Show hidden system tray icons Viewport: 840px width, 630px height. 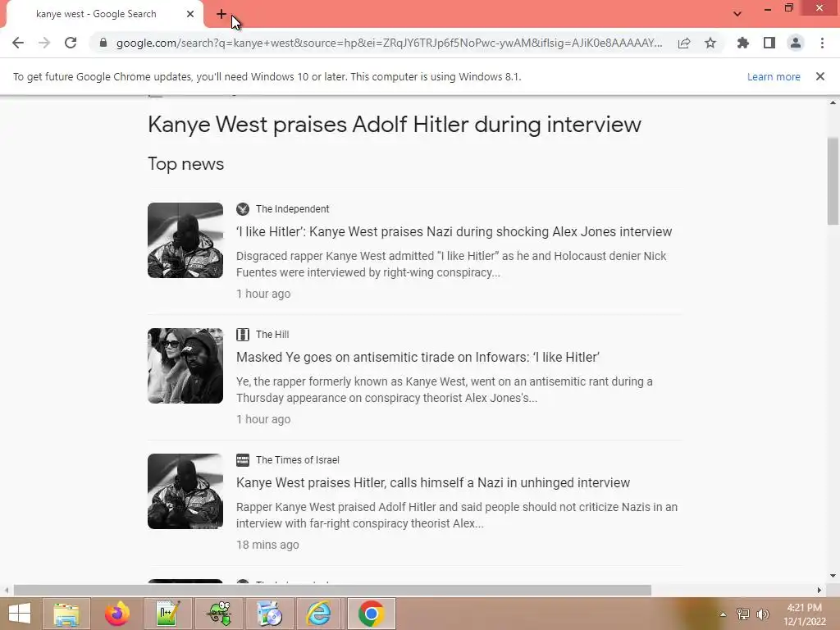point(723,614)
